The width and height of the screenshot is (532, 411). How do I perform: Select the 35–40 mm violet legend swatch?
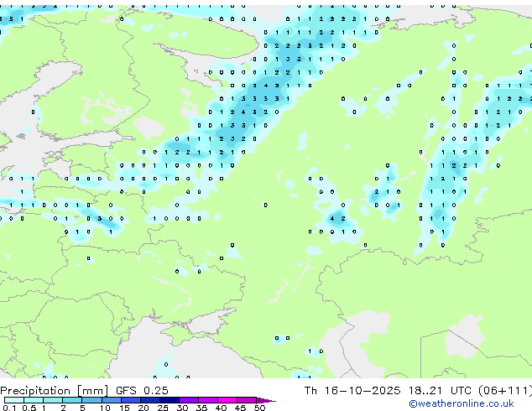(208, 400)
